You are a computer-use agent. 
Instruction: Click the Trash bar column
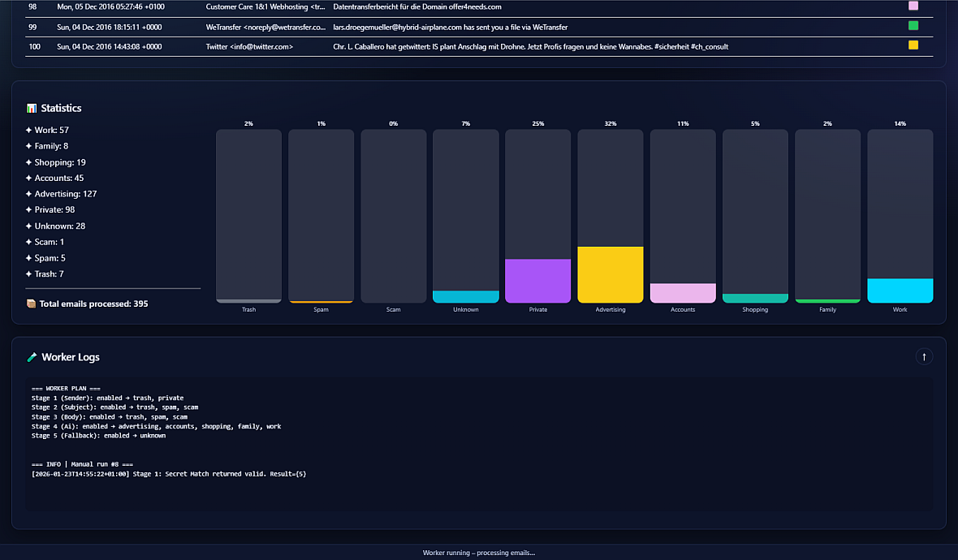pos(248,216)
